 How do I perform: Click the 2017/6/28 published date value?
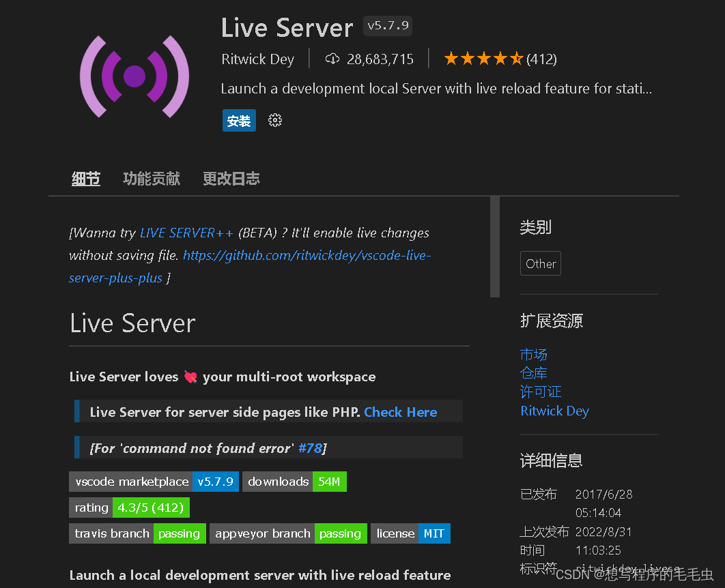pyautogui.click(x=604, y=495)
